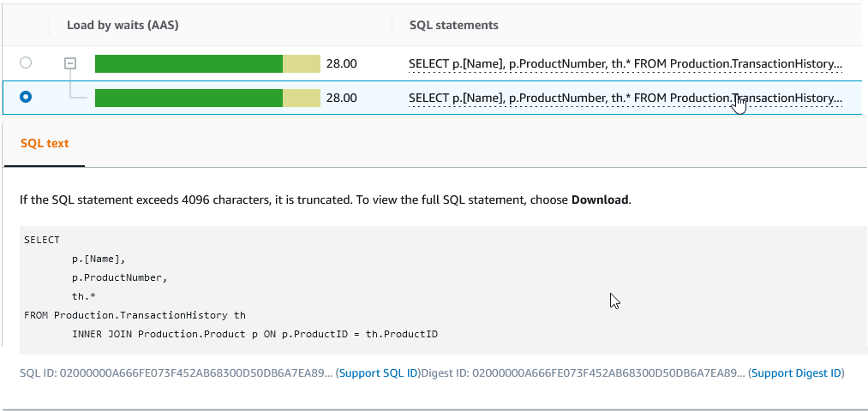Click the 28.00 value in second row
The width and height of the screenshot is (868, 411).
coord(341,98)
